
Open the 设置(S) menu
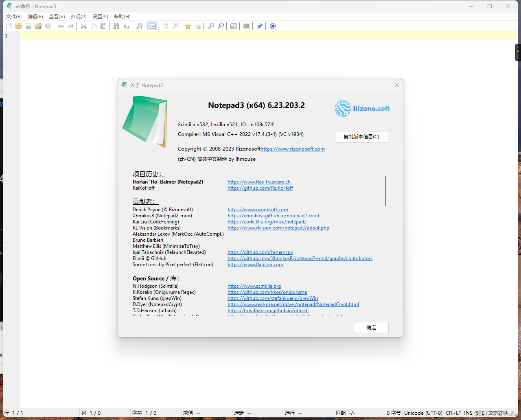click(100, 17)
